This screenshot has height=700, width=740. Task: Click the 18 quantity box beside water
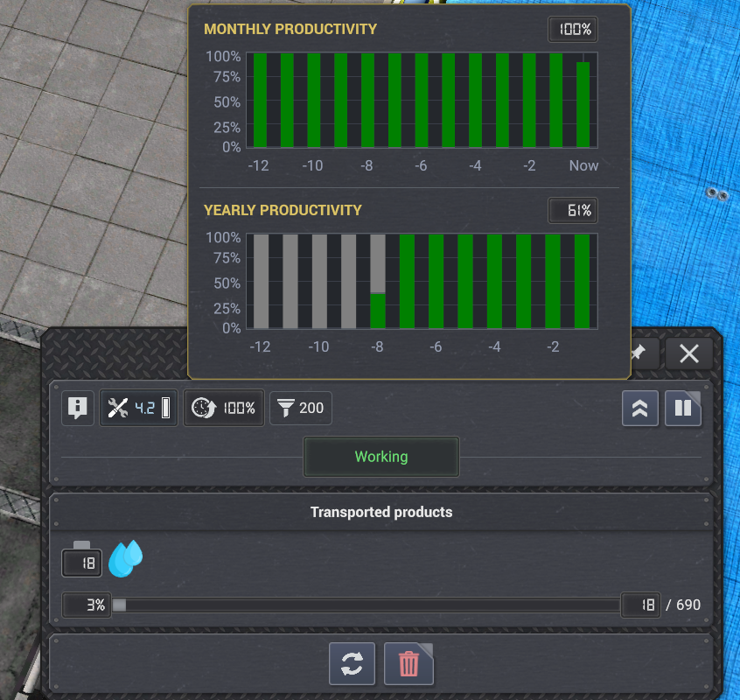pyautogui.click(x=81, y=563)
